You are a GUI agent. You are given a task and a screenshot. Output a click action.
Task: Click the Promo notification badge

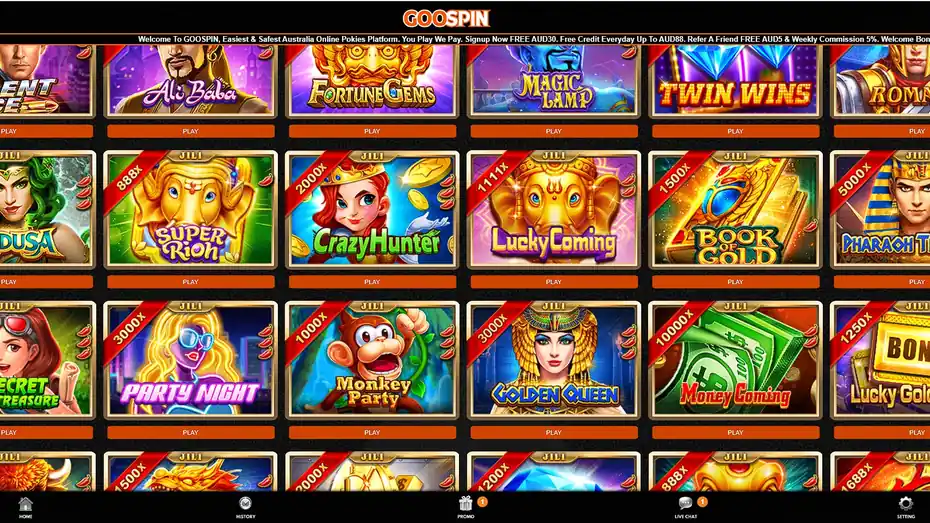(483, 502)
